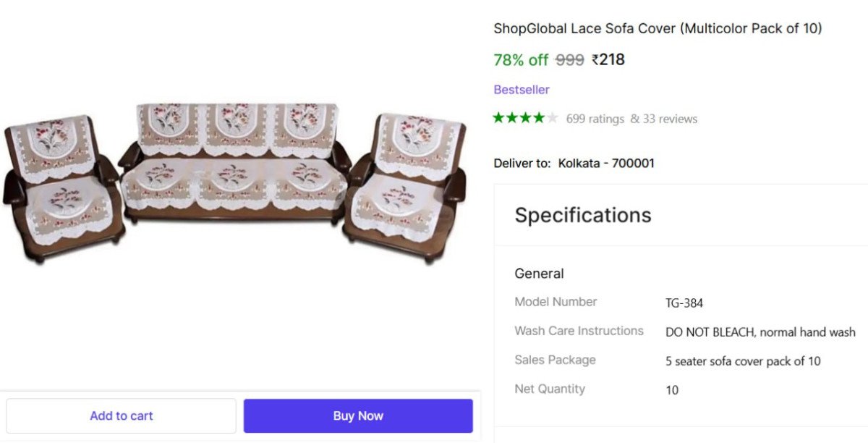
Task: View the 33 reviews link
Action: coord(663,119)
